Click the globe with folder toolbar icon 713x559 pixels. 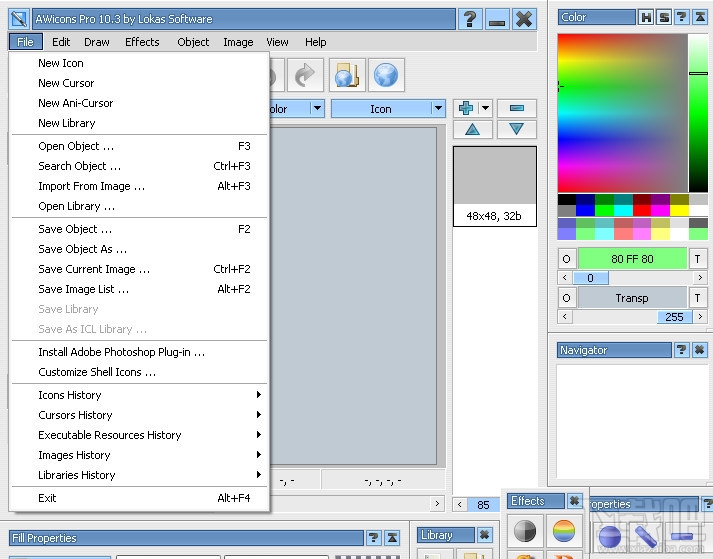tap(347, 75)
